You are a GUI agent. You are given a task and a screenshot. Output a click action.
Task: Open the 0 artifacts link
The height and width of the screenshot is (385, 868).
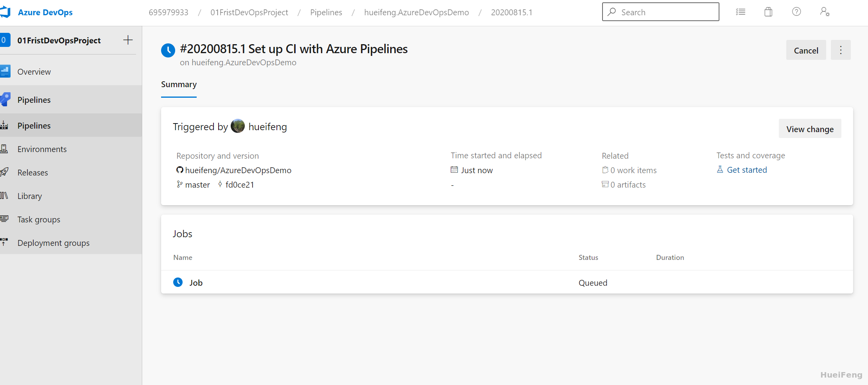click(628, 185)
